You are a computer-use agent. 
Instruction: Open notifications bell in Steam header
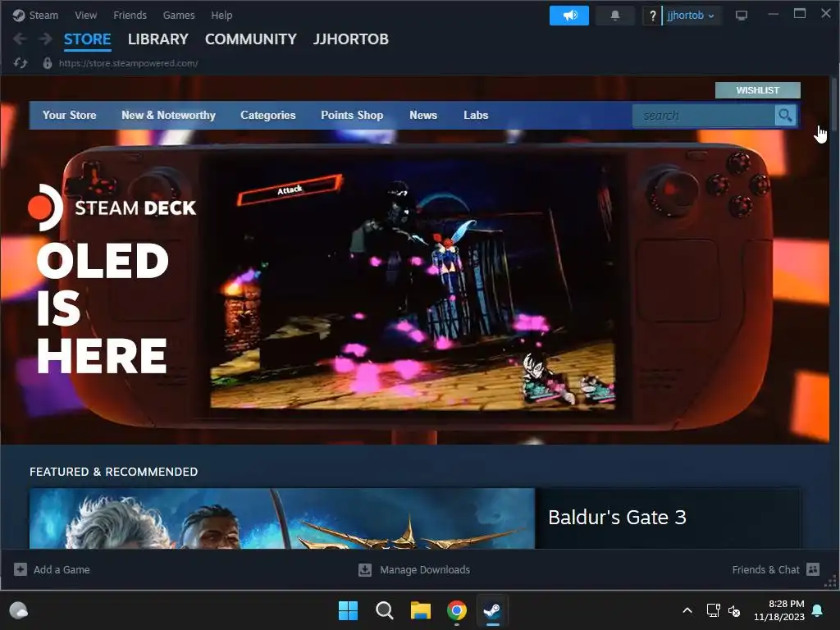coord(615,15)
